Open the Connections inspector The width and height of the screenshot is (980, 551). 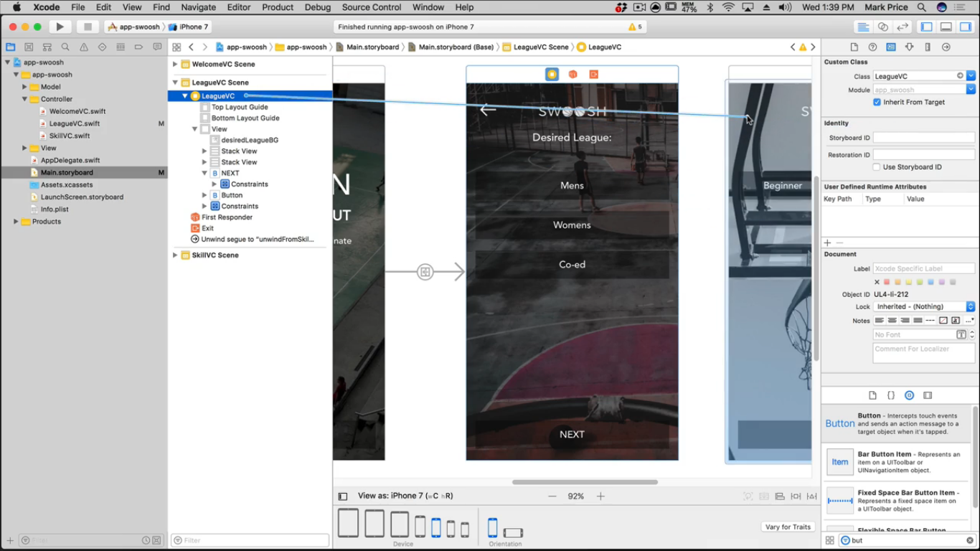coord(946,47)
